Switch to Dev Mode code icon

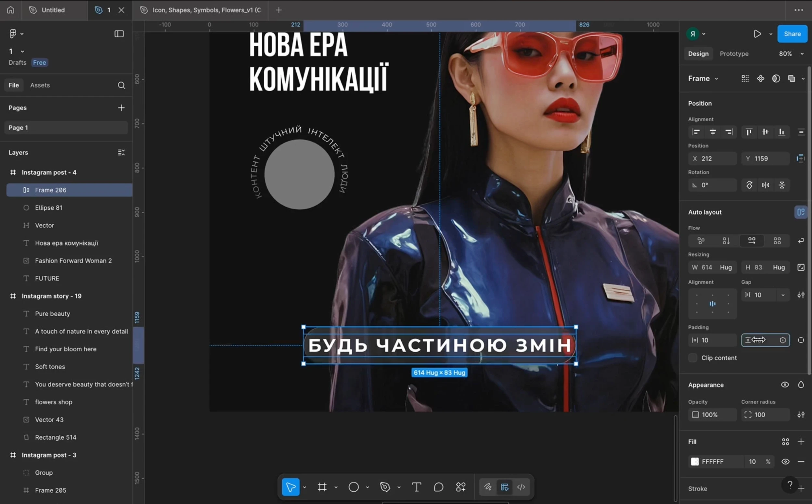point(521,487)
